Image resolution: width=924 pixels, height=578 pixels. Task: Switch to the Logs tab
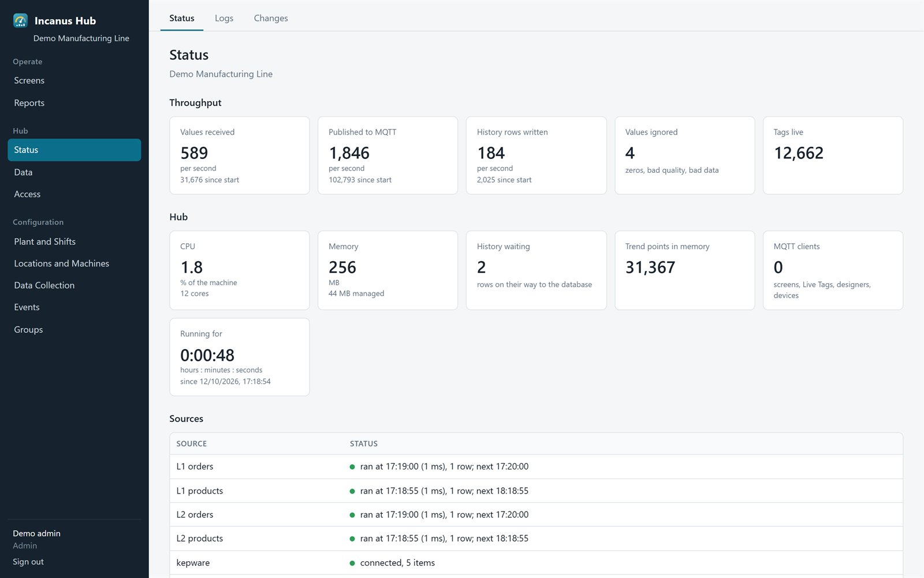click(224, 18)
